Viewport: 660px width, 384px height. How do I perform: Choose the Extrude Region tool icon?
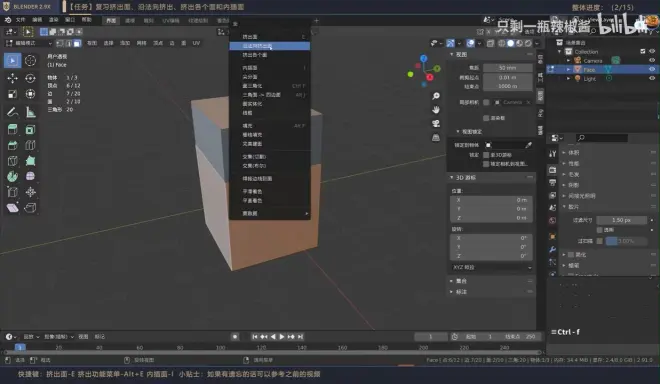[x=12, y=129]
